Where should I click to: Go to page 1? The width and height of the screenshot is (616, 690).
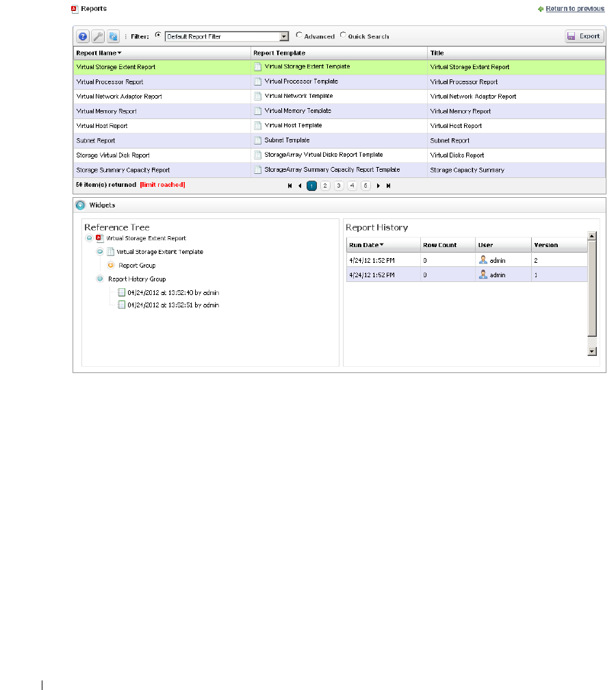[311, 186]
